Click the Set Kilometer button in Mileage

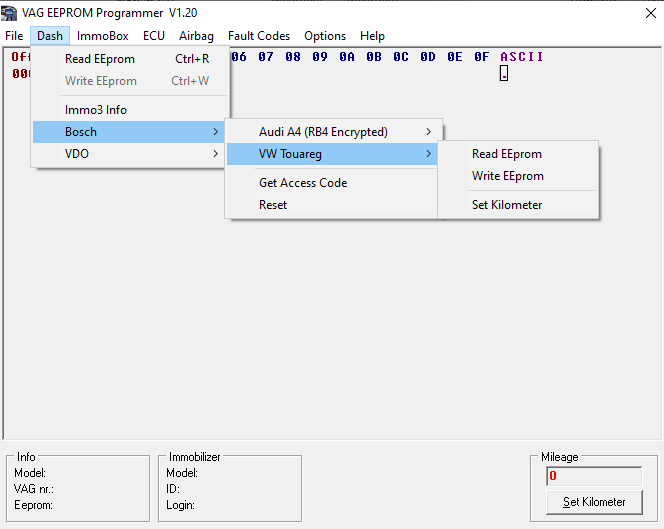(x=594, y=502)
